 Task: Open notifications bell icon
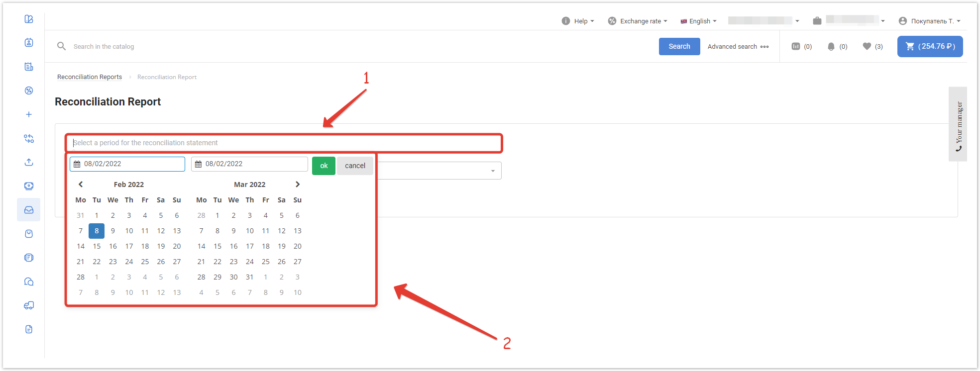point(837,46)
